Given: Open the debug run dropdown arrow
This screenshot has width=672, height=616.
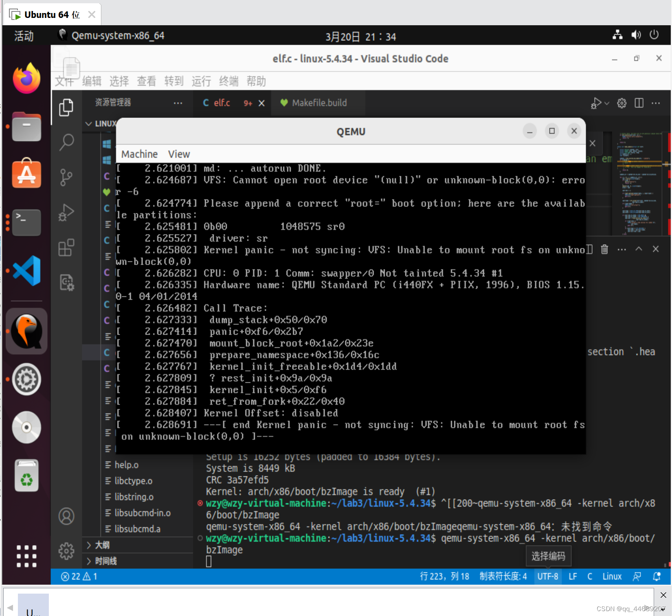Looking at the screenshot, I should tap(606, 103).
